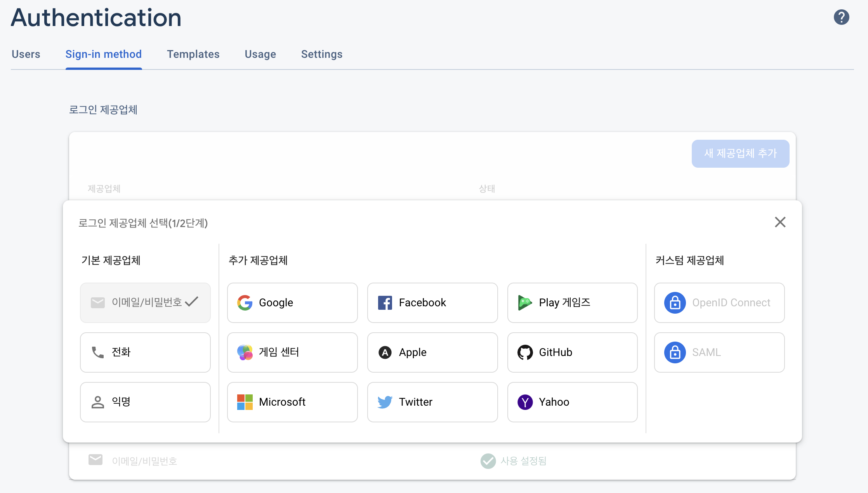This screenshot has height=493, width=868.
Task: Open the Settings tab
Action: coord(321,54)
